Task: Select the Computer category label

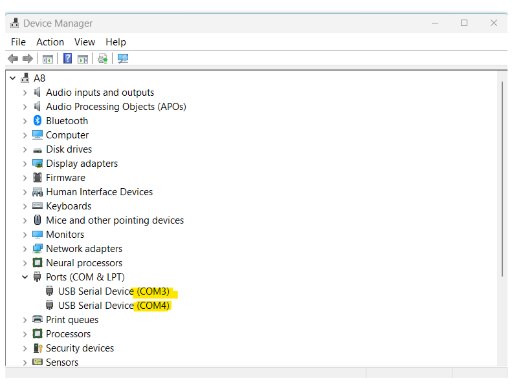Action: tap(67, 135)
